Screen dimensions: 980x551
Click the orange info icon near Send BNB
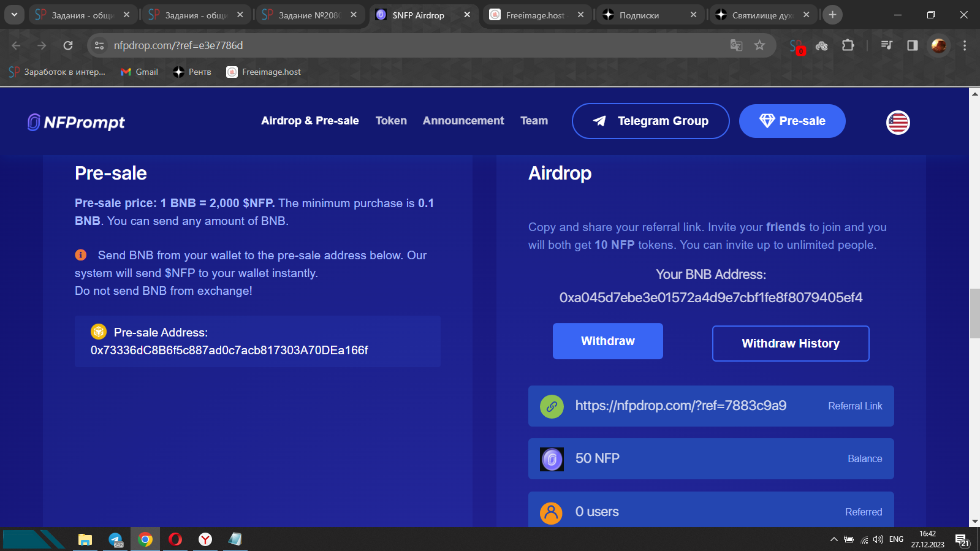pos(81,254)
